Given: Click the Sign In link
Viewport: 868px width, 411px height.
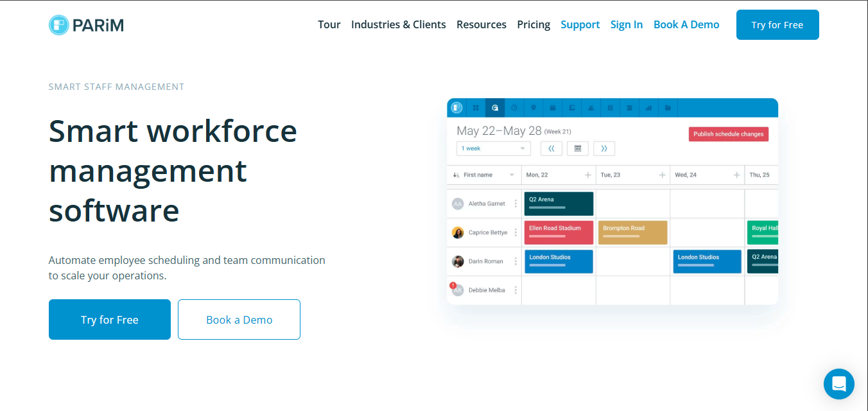Looking at the screenshot, I should point(626,24).
